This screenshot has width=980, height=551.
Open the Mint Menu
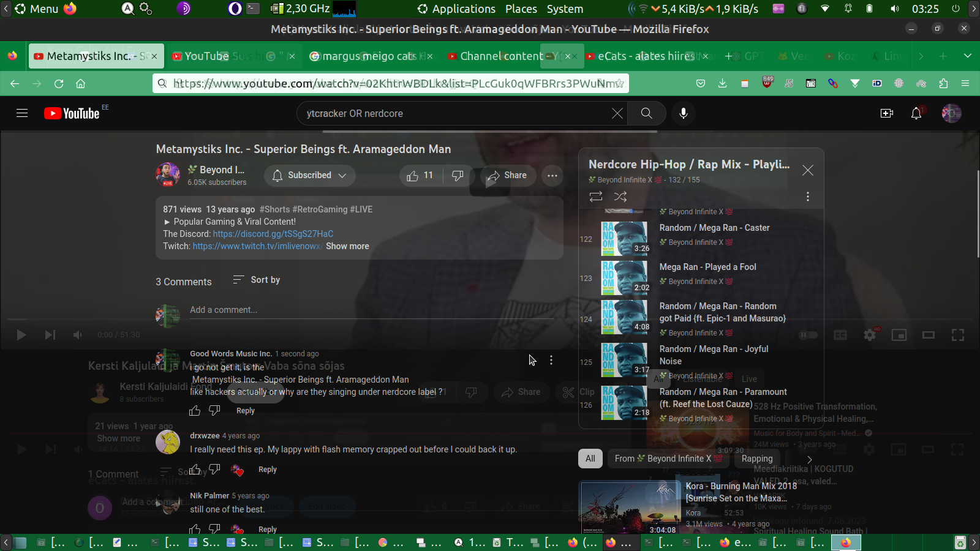[x=37, y=9]
